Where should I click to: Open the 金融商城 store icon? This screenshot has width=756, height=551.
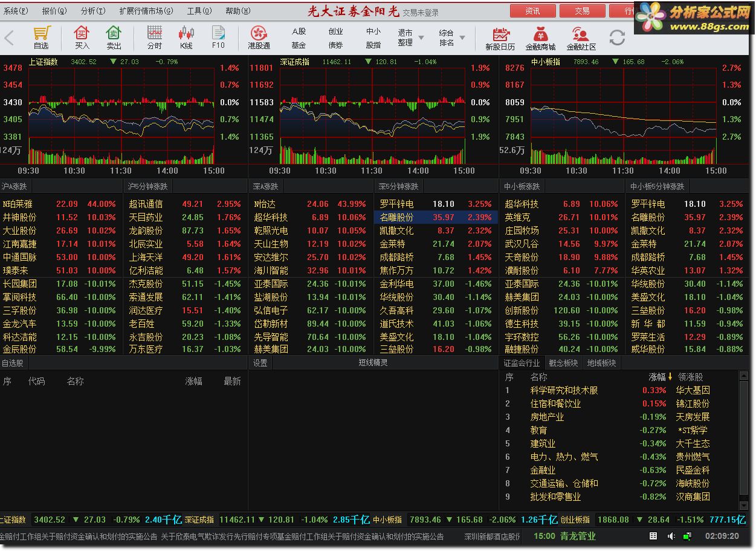coord(540,37)
